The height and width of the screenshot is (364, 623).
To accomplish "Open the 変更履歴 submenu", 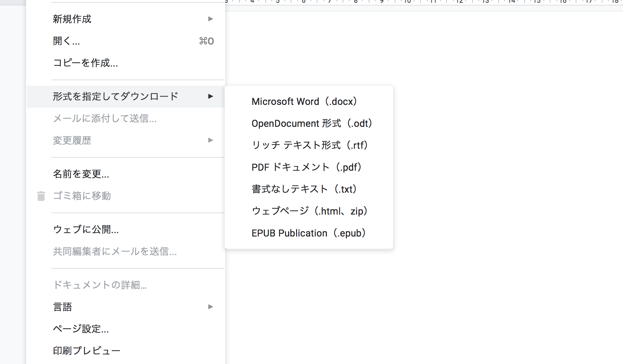I will [125, 141].
